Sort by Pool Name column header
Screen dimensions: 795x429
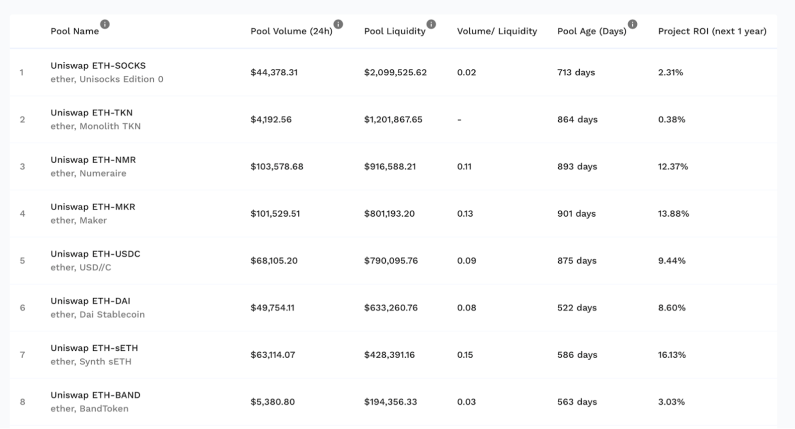[75, 31]
